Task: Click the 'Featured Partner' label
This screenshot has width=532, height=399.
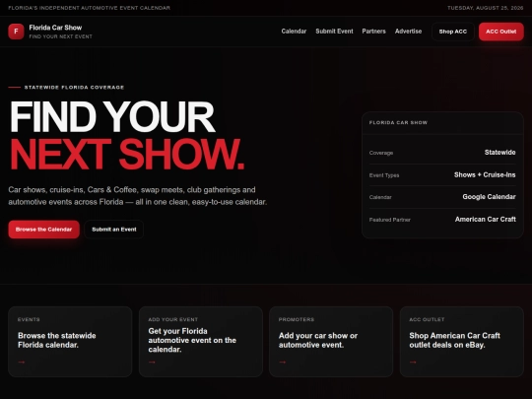Action: point(390,220)
